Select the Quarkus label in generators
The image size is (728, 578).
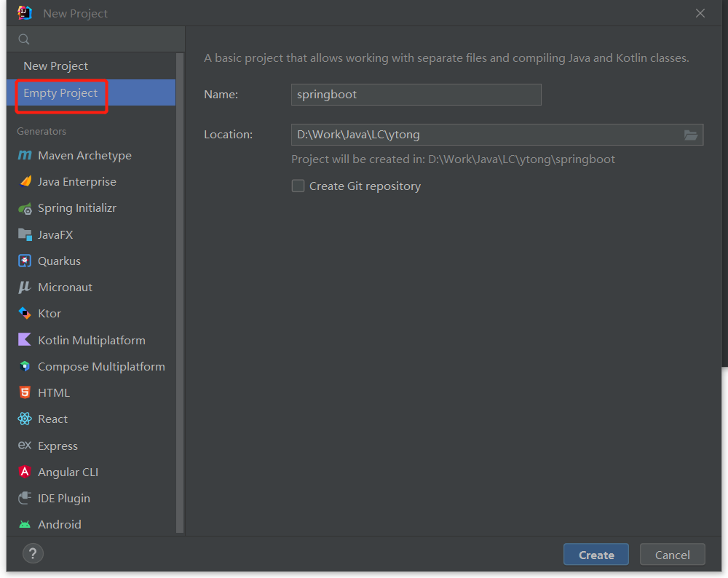[59, 261]
